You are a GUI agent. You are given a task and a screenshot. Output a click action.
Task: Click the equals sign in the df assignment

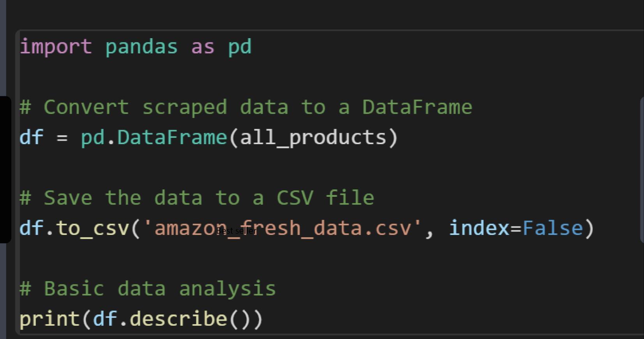point(62,138)
